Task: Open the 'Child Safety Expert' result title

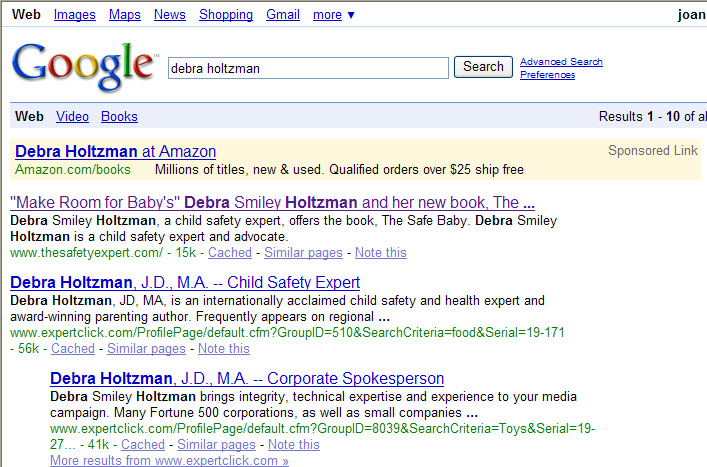Action: point(185,283)
